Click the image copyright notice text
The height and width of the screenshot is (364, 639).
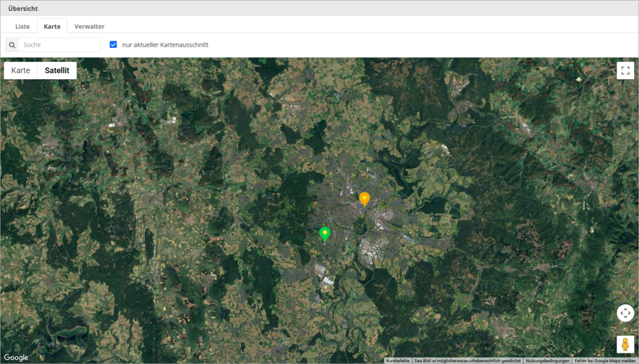tap(467, 361)
